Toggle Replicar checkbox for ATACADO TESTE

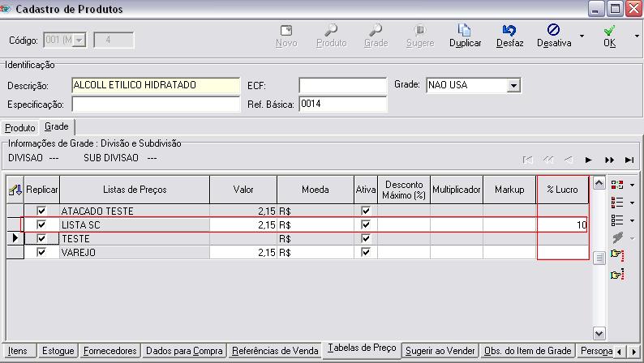[42, 211]
